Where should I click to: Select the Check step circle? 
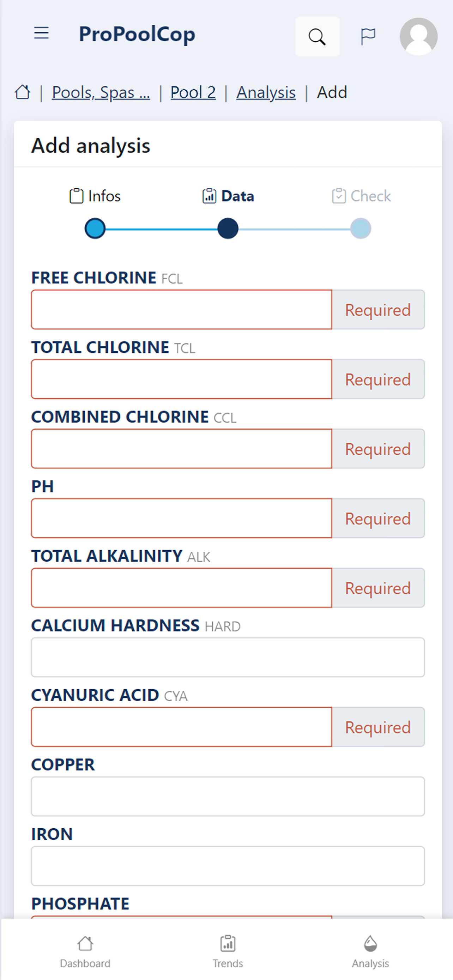[361, 228]
